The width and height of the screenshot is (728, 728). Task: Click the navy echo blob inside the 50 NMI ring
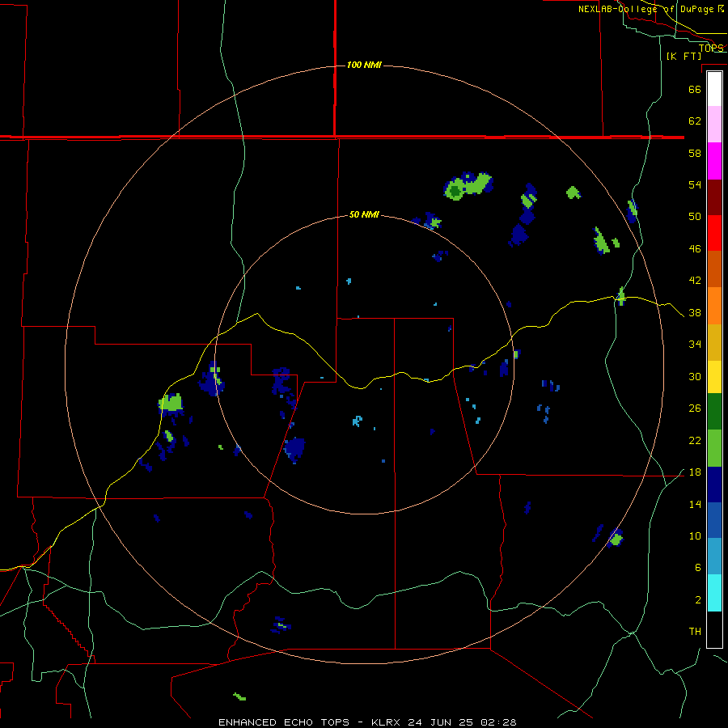coord(294,449)
